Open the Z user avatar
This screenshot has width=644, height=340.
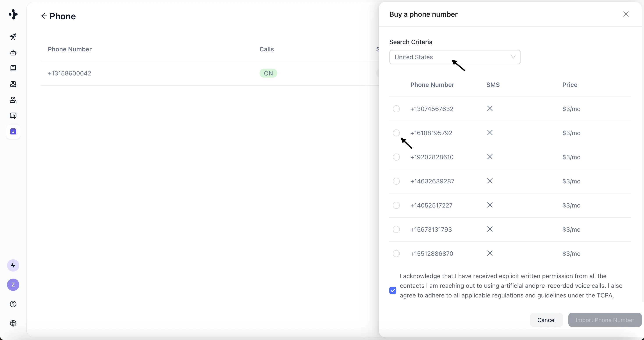tap(13, 285)
